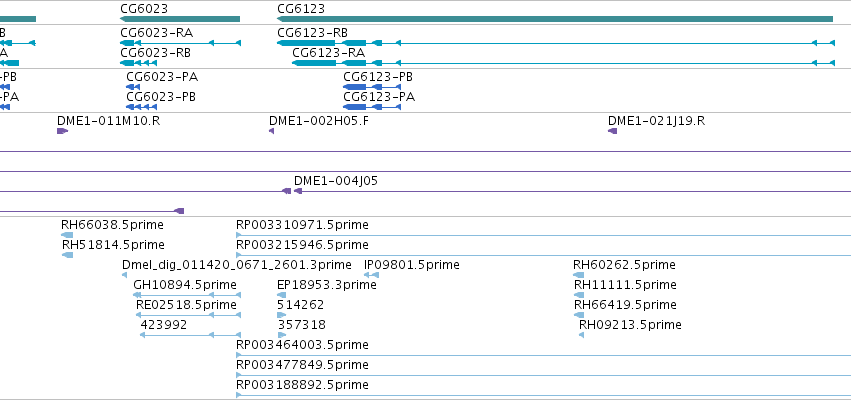This screenshot has height=400, width=851.
Task: Click the RH66038.5prime EST glyph
Action: [x=67, y=235]
